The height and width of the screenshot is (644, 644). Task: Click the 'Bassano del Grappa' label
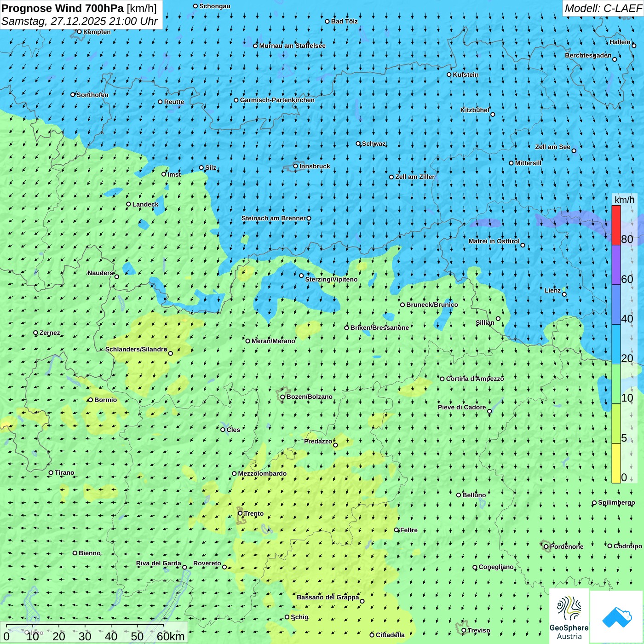pyautogui.click(x=328, y=597)
